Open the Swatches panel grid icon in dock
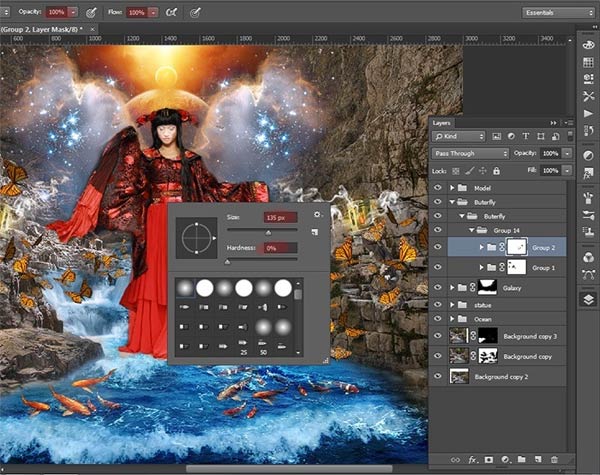This screenshot has width=600, height=475. click(x=588, y=62)
